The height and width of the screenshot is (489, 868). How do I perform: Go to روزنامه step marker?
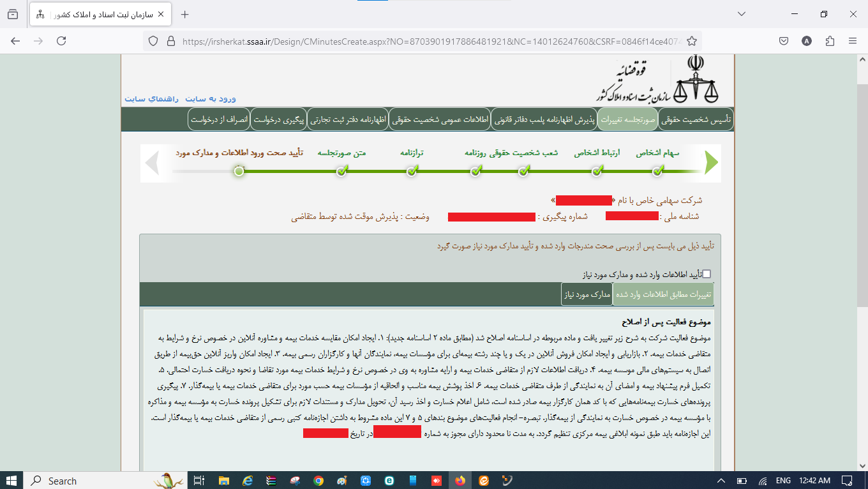click(475, 170)
